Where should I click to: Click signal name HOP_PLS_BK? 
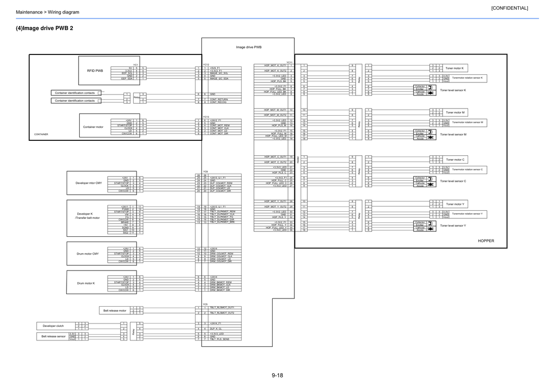(279, 81)
